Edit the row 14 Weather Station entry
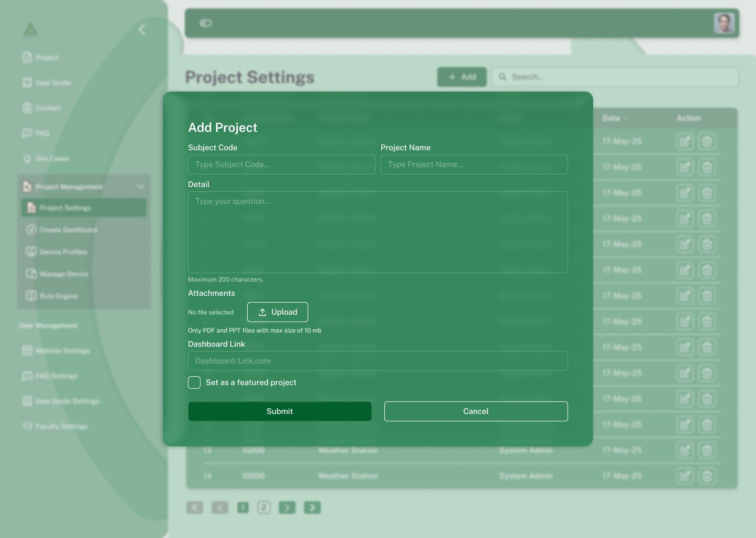756x538 pixels. tap(685, 476)
